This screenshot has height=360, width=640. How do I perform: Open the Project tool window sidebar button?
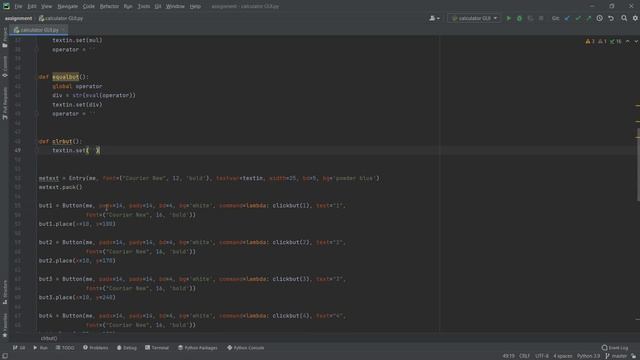click(x=5, y=39)
